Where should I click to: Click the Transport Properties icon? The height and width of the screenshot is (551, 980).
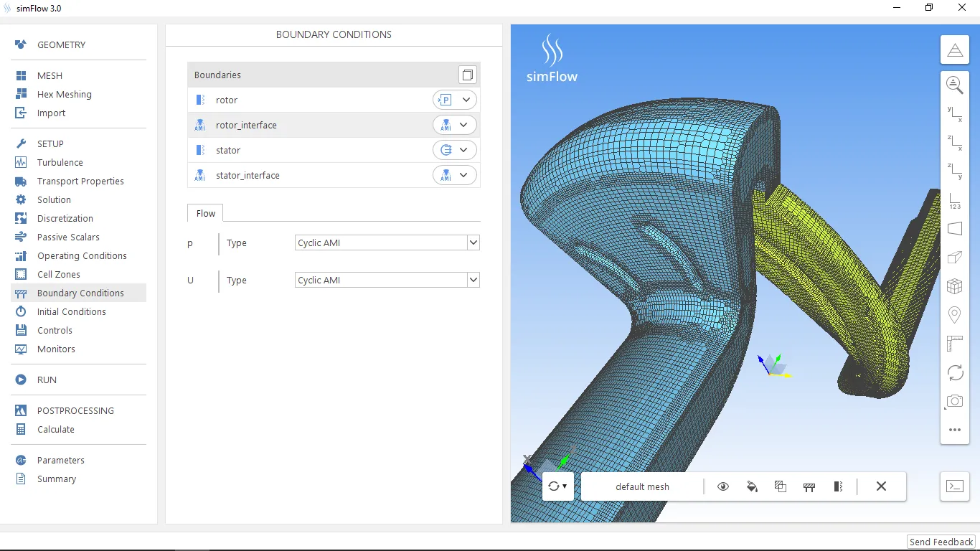pos(21,181)
